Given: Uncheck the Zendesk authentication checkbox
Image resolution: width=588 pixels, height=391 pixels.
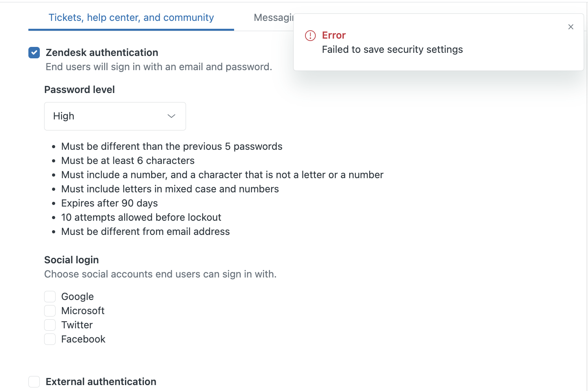Looking at the screenshot, I should tap(34, 52).
